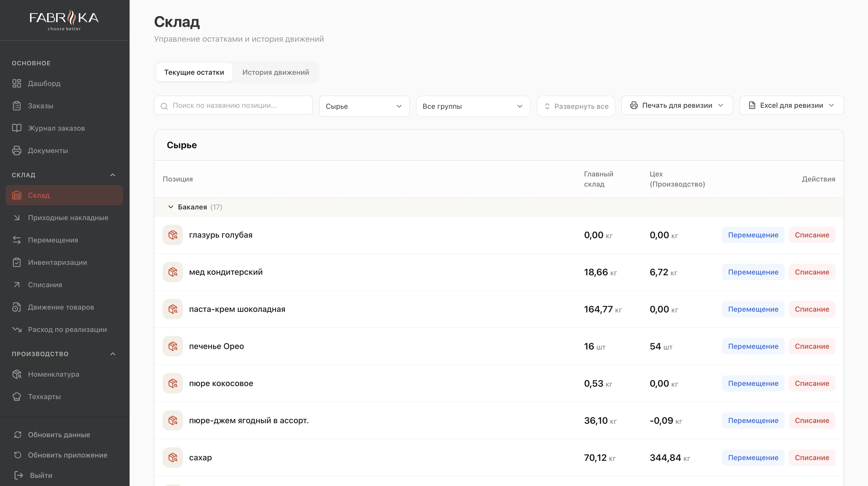
Task: Collapse the ПРОИЗВОДСТВО sidebar section
Action: [x=113, y=354]
